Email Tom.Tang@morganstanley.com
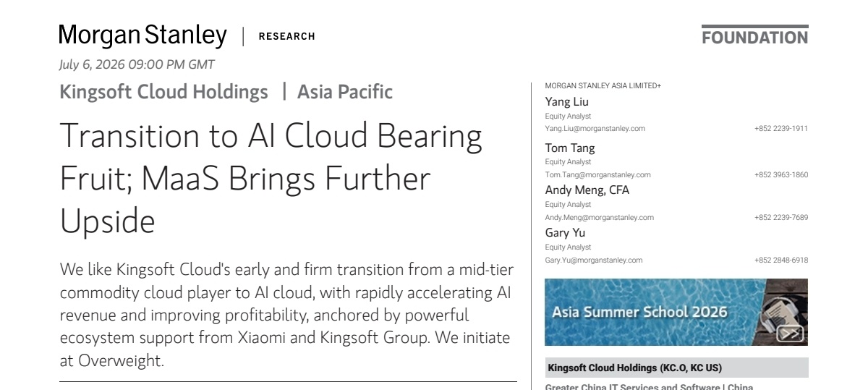Viewport: 868px width, 390px height. pos(597,175)
